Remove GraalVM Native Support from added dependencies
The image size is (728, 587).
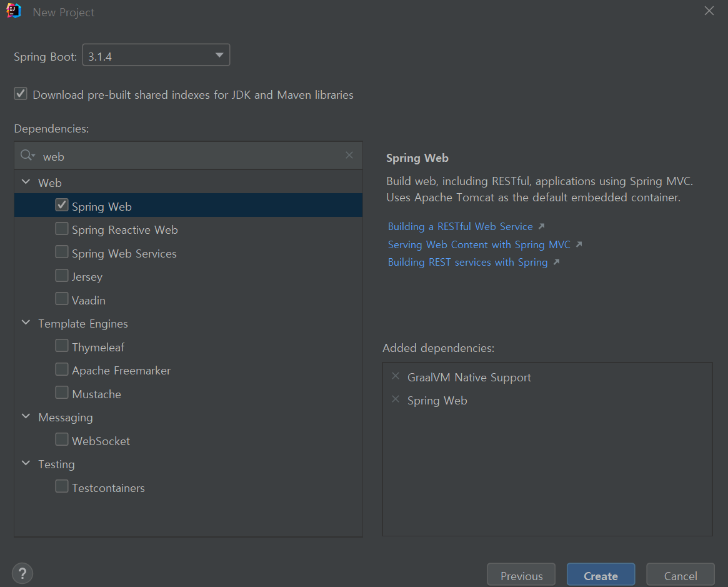pos(396,376)
